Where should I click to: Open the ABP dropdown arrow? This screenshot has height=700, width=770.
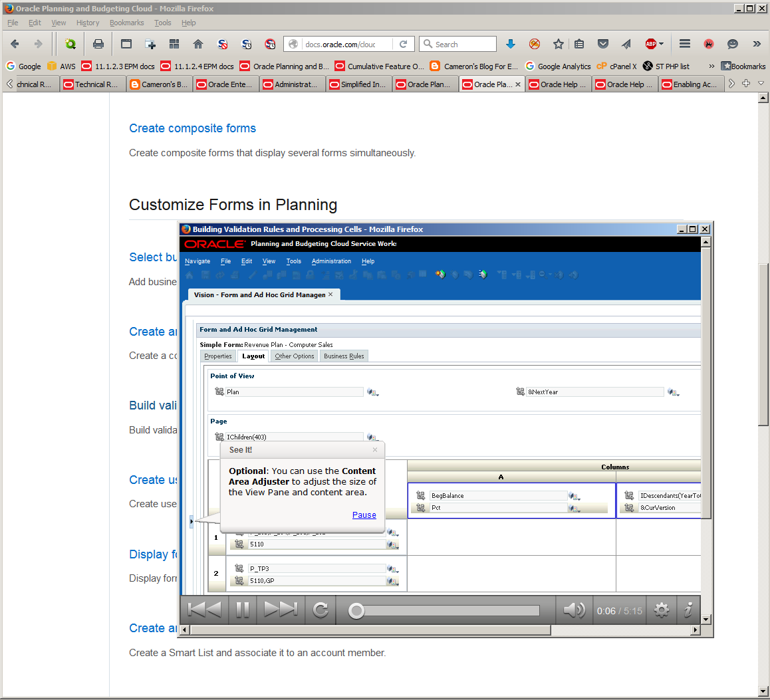click(662, 44)
